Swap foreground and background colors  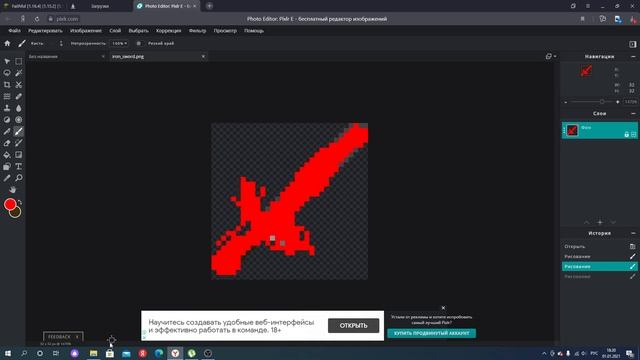pos(20,202)
